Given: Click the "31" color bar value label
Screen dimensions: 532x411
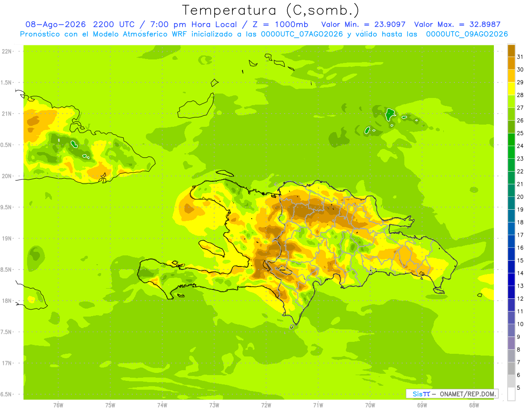Looking at the screenshot, I should click(x=520, y=57).
